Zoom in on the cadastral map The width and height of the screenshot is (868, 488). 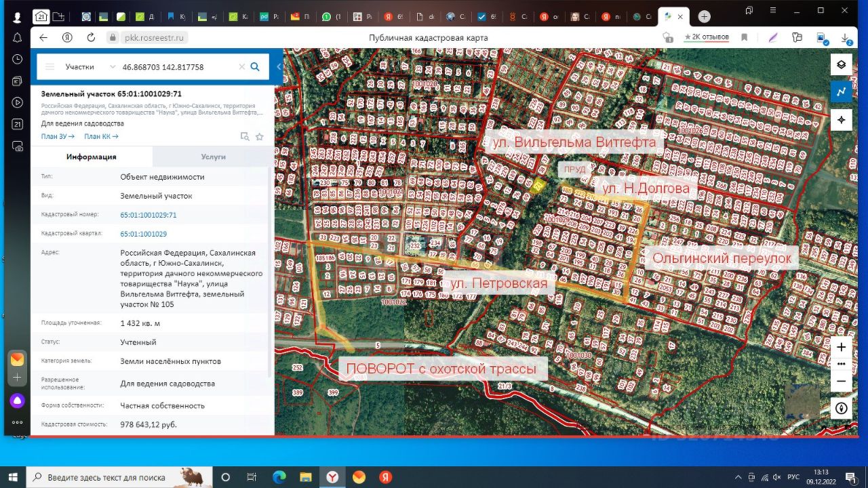841,347
